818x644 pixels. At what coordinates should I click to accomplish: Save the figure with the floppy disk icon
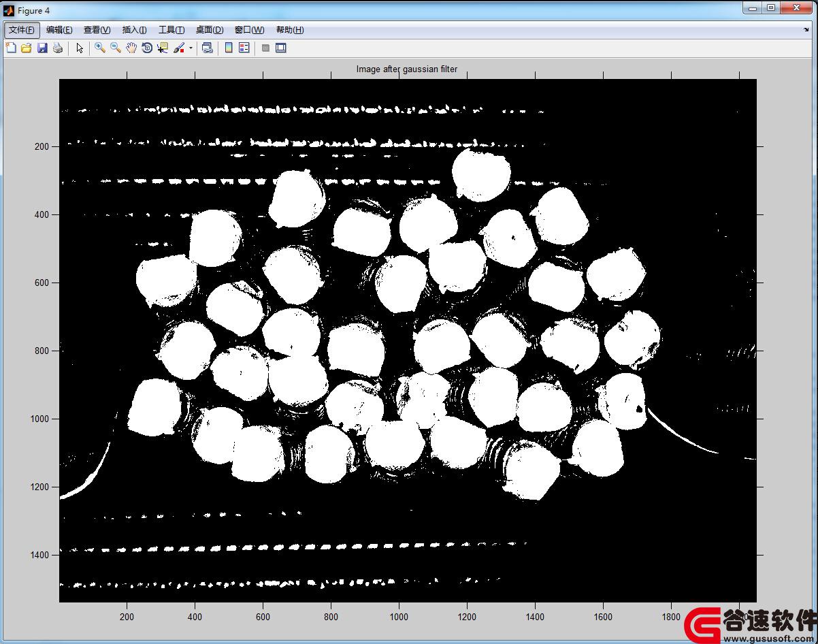point(42,48)
